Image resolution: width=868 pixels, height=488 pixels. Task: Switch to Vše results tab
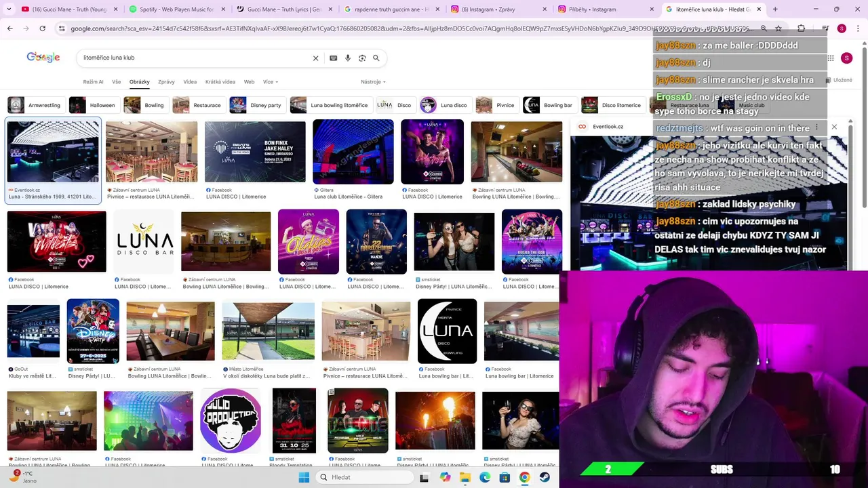(x=117, y=82)
